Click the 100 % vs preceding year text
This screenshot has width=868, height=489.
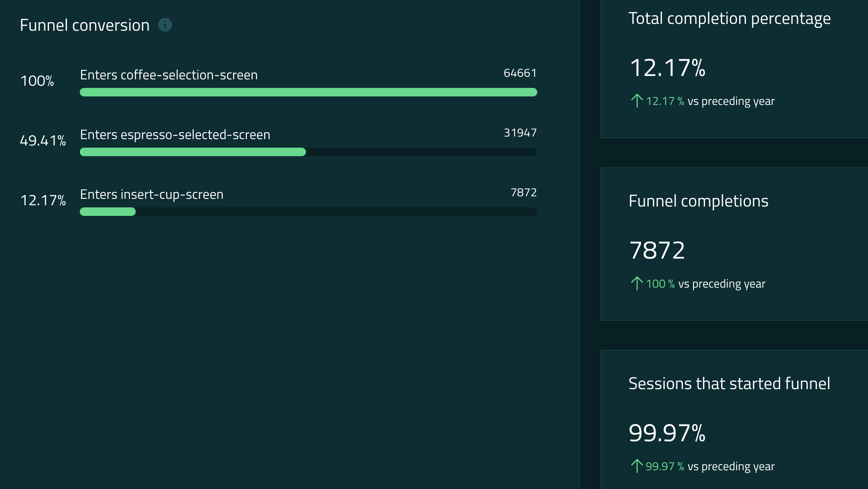pos(705,284)
